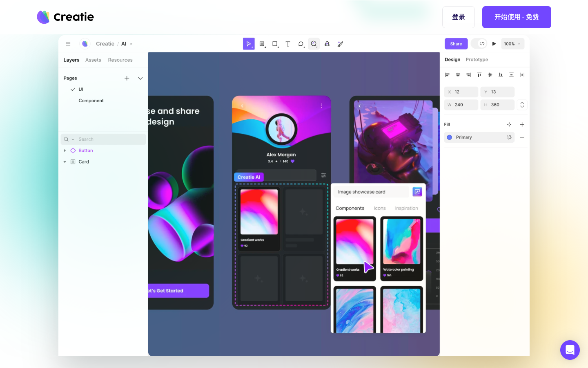Click the filter sliders icon on canvas
This screenshot has height=368, width=588.
(323, 175)
